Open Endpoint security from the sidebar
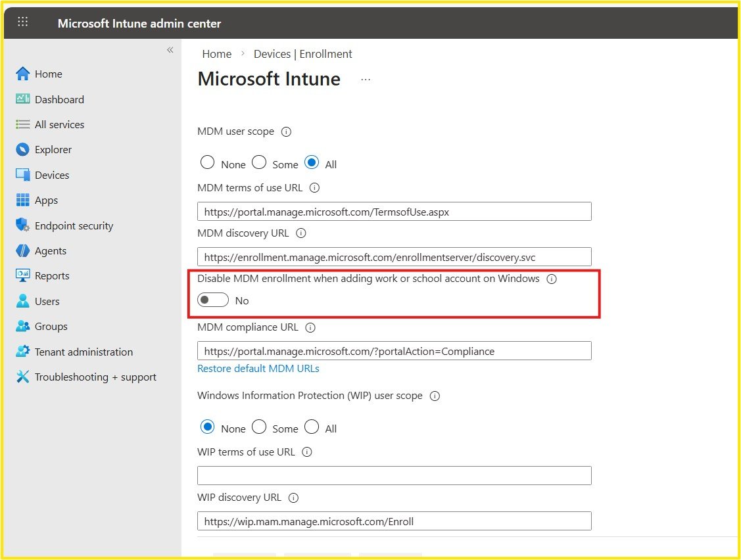Screen dimensions: 741x560 [74, 226]
